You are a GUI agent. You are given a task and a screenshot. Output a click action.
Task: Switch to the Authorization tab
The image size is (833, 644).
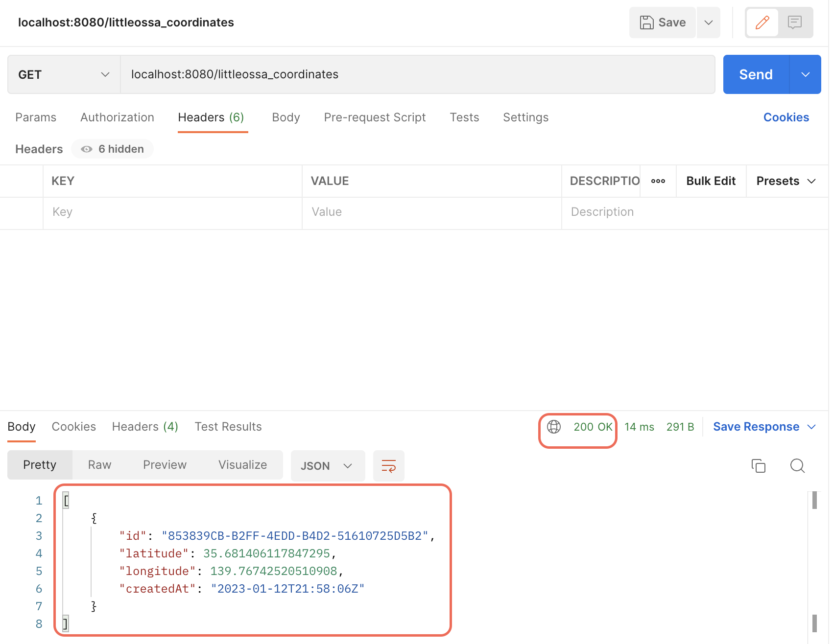(117, 117)
